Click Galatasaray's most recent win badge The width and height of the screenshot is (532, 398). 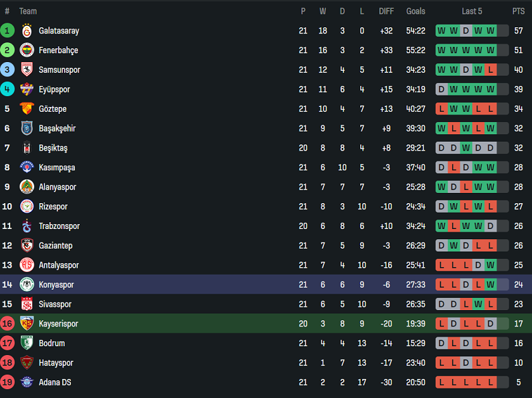coord(490,31)
